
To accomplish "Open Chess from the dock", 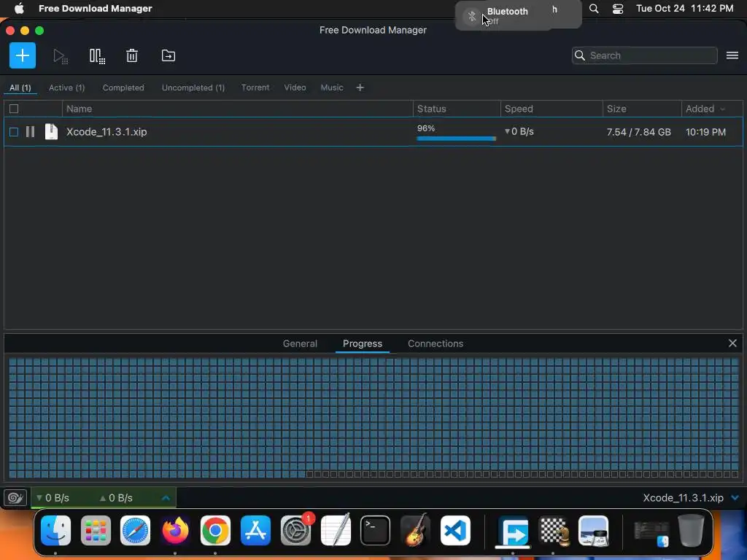I will point(553,531).
